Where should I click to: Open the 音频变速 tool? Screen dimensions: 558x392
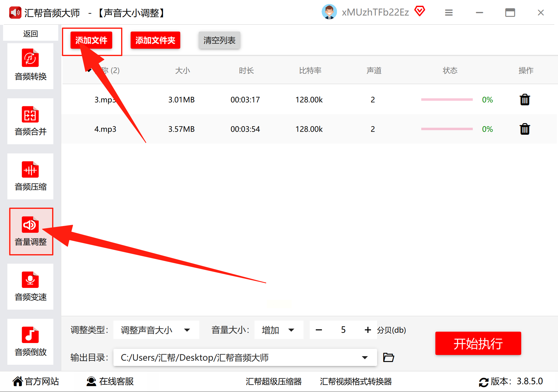(30, 287)
